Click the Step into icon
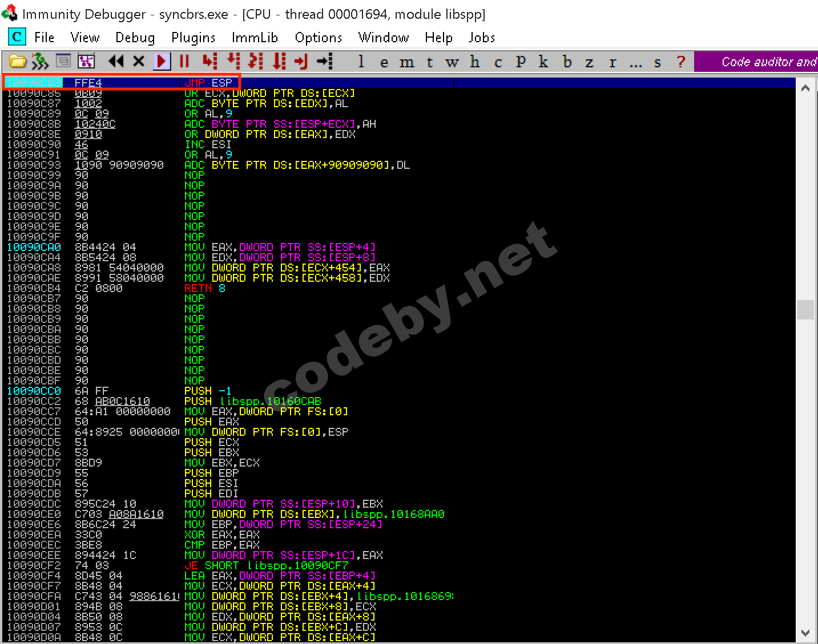818x644 pixels. coord(209,61)
